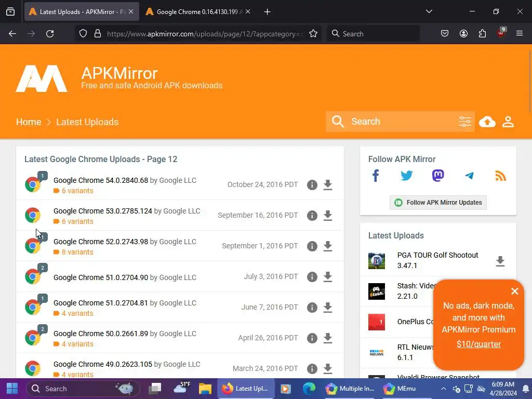The width and height of the screenshot is (532, 399).
Task: Click the upload APK cloud icon
Action: [x=487, y=122]
